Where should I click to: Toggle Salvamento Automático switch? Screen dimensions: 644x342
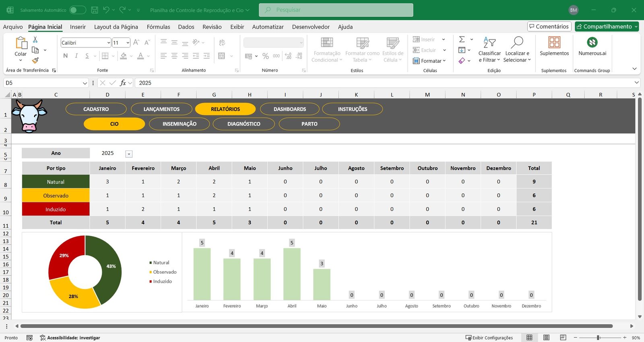tap(77, 10)
